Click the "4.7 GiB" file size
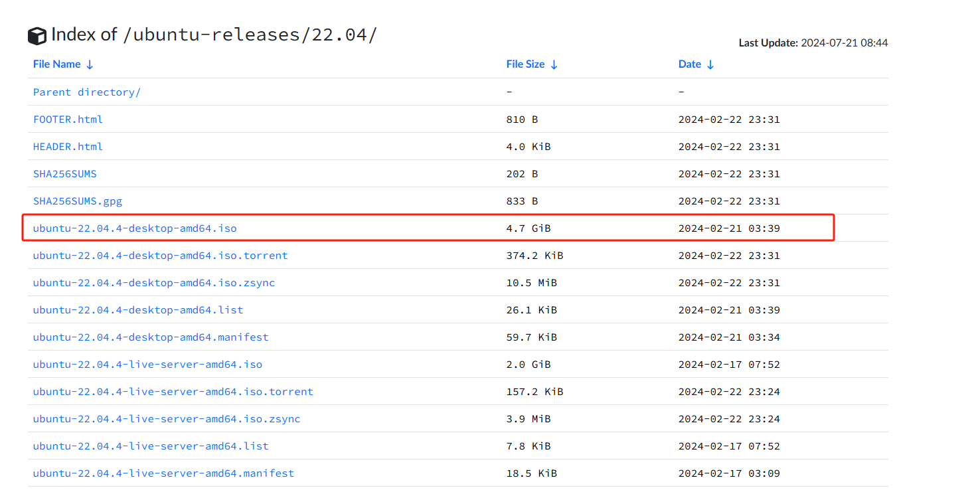 coord(529,228)
